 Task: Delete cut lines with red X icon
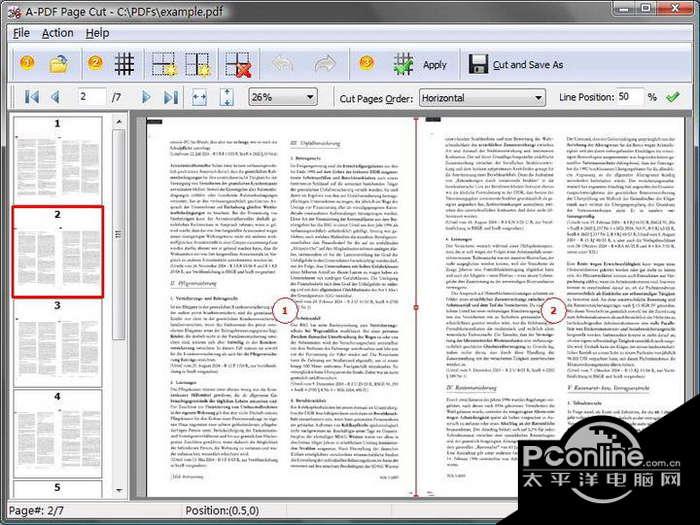(x=238, y=65)
